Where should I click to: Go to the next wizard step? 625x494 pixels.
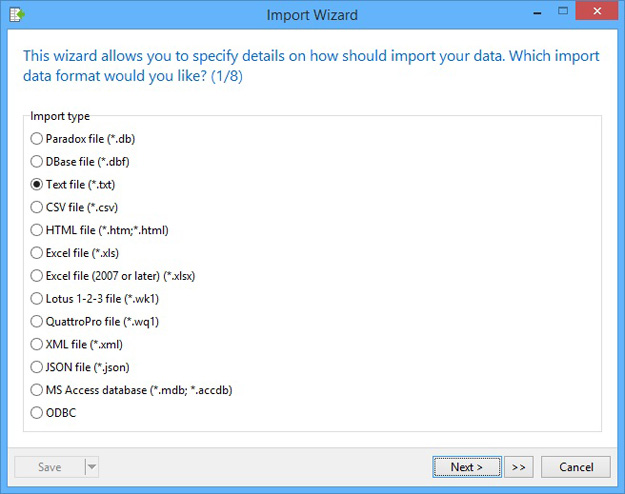coord(467,467)
